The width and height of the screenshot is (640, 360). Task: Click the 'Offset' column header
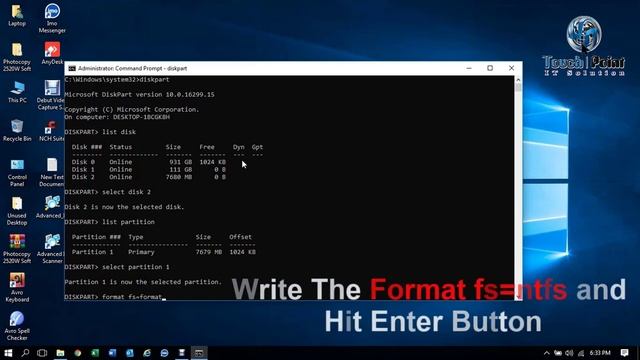(x=240, y=237)
